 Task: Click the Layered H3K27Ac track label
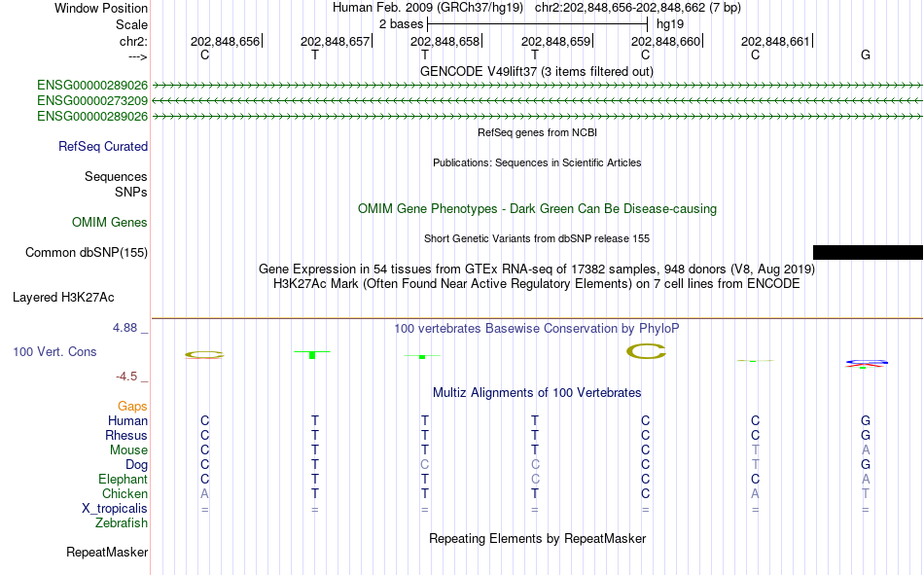[63, 298]
